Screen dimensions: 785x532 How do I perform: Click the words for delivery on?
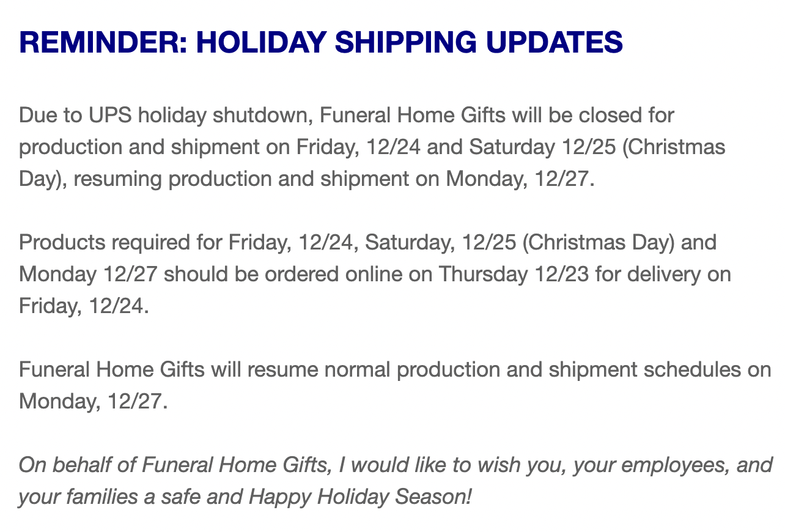(x=663, y=275)
